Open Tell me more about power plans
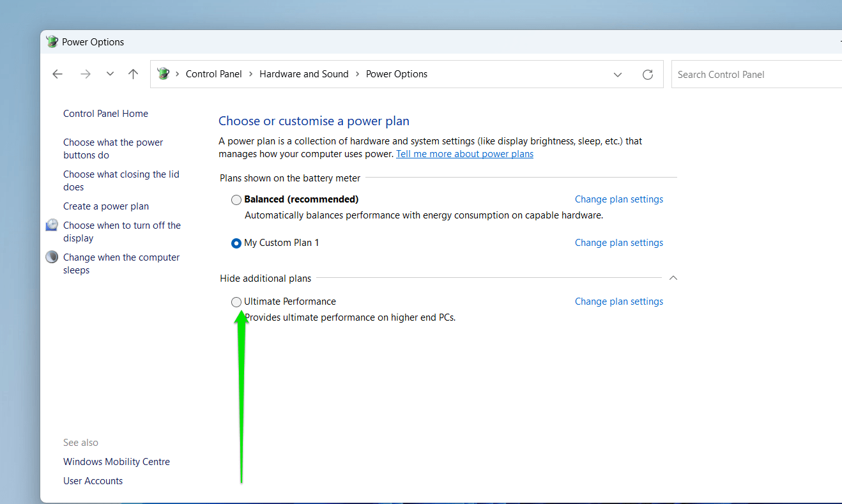This screenshot has width=842, height=504. (x=464, y=154)
